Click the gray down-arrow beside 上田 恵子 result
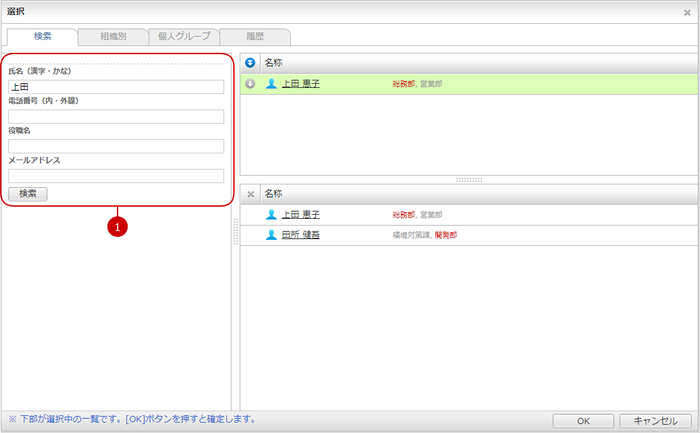The height and width of the screenshot is (433, 700). pyautogui.click(x=250, y=84)
